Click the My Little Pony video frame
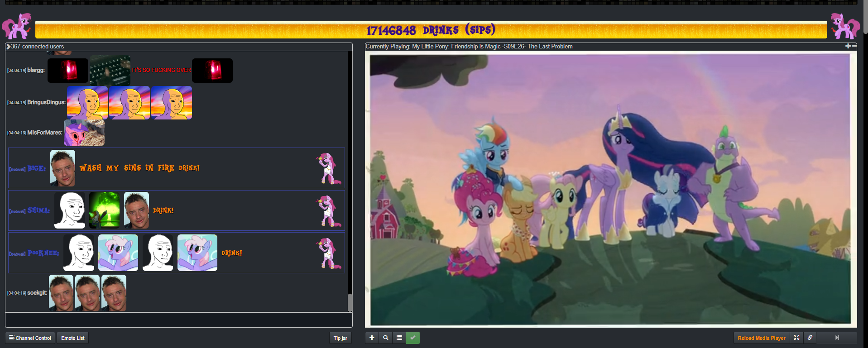868x348 pixels. [610, 189]
